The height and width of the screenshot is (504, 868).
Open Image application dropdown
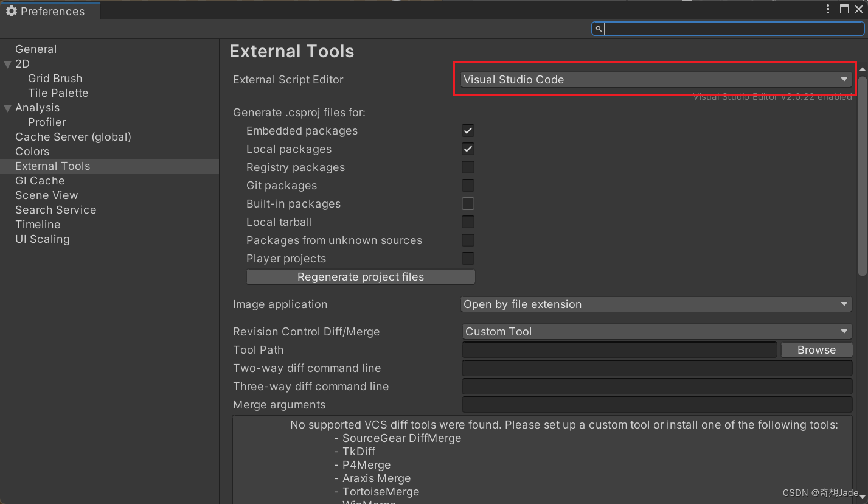pyautogui.click(x=656, y=304)
